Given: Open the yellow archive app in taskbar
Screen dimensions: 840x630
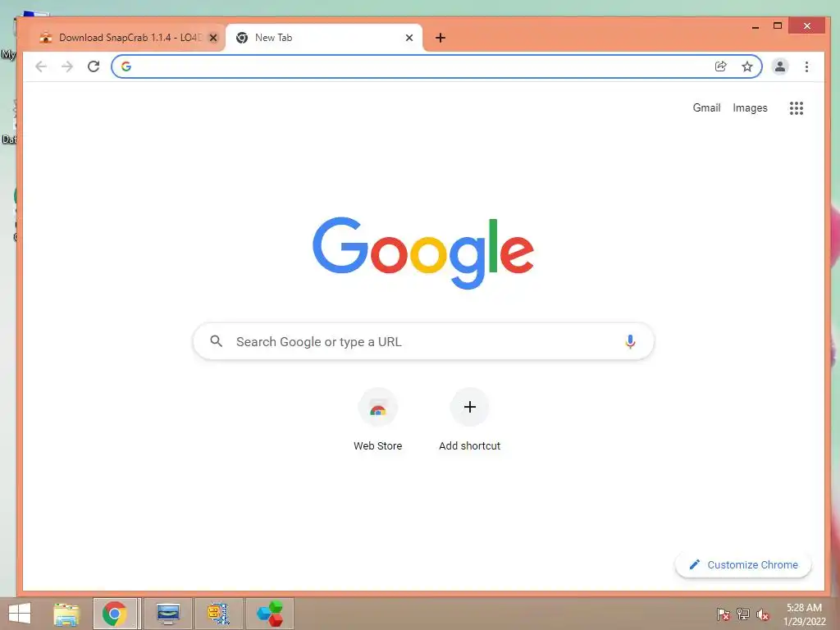Looking at the screenshot, I should tap(218, 614).
